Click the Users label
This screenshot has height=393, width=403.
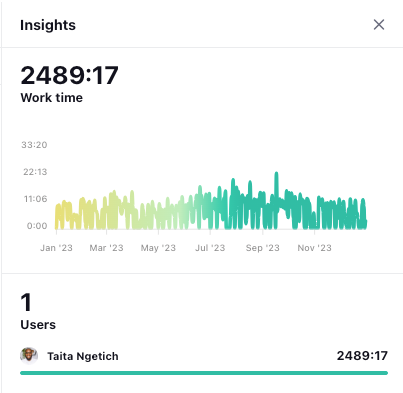38,325
